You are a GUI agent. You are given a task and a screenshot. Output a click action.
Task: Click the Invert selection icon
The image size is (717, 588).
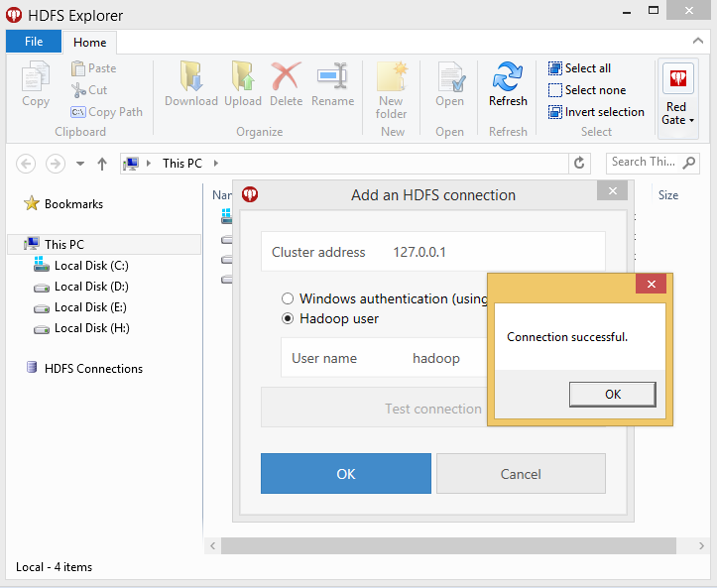(555, 112)
